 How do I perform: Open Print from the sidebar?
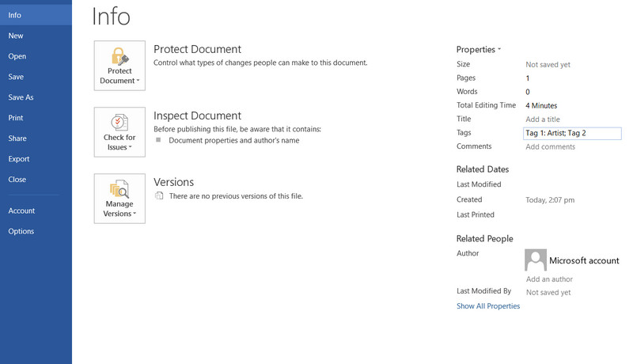click(36, 118)
